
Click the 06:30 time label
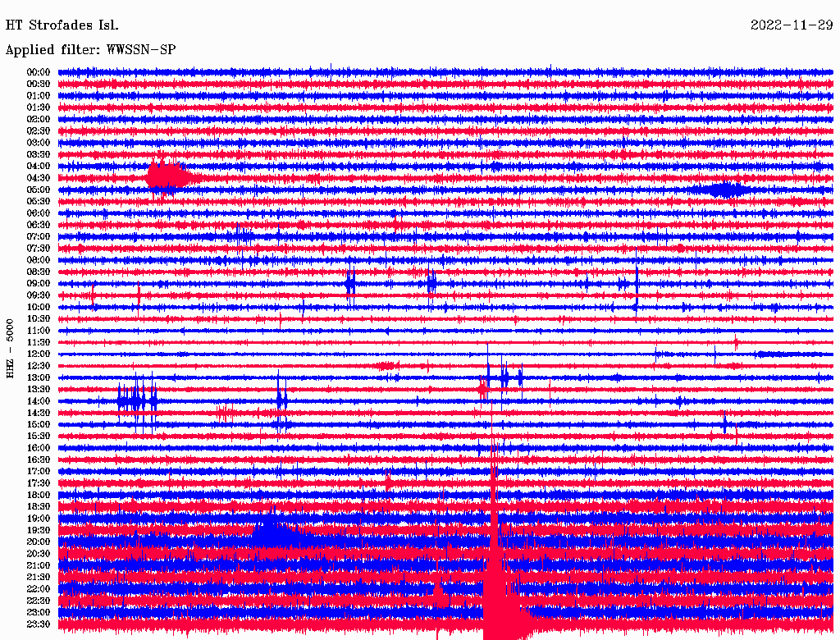coord(39,225)
